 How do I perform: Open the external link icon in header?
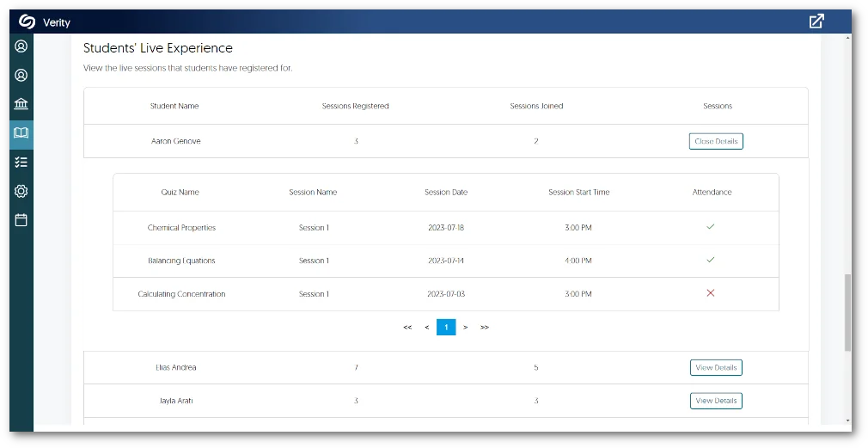tap(816, 21)
